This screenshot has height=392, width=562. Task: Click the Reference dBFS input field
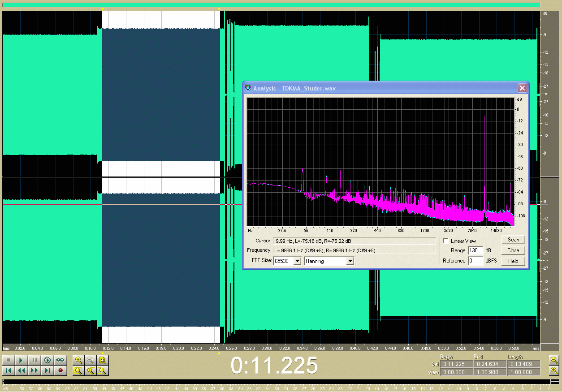click(475, 261)
